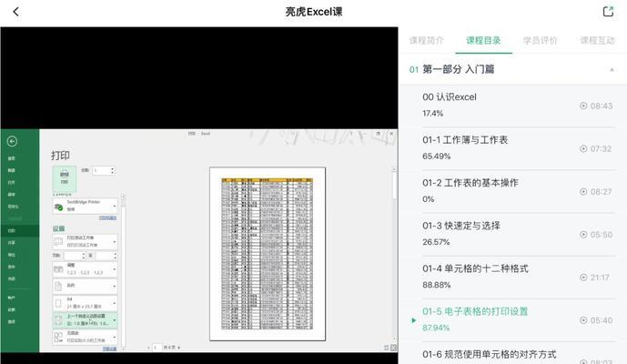Click the 页面设置 link at the settings bottom
This screenshot has width=627, height=364.
point(109,349)
